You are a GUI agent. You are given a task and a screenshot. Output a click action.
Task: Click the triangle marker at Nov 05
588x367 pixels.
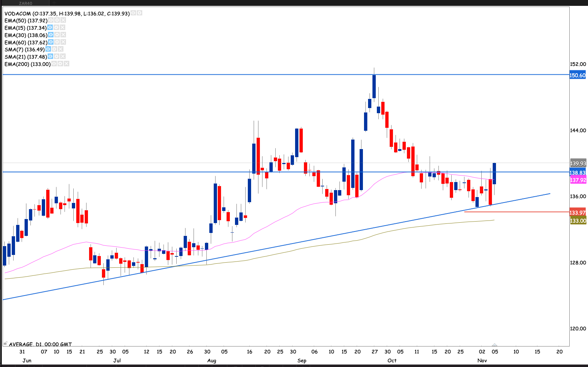(x=495, y=345)
